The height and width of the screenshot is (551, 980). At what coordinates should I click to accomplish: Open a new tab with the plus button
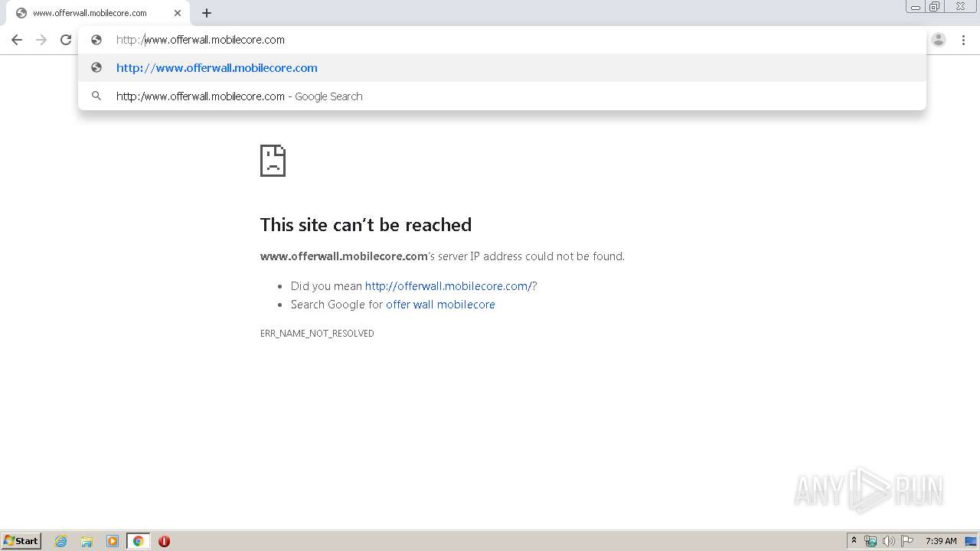(207, 13)
